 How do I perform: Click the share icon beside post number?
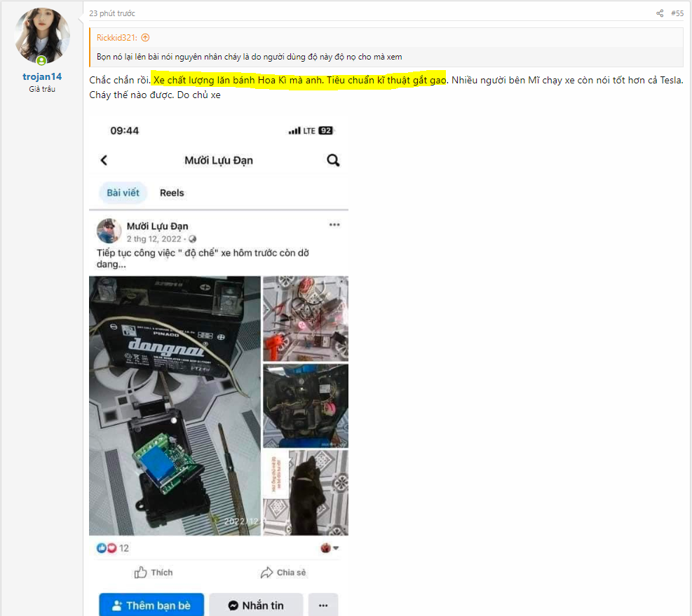tap(660, 13)
